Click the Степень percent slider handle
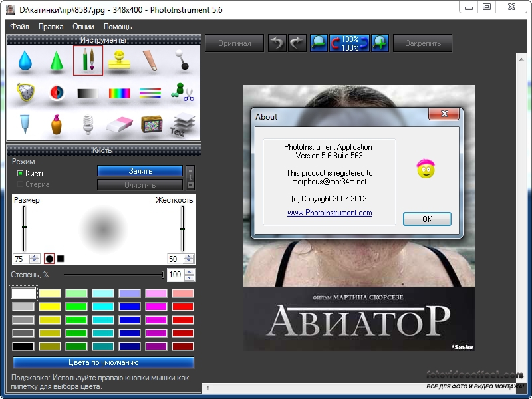 163,275
